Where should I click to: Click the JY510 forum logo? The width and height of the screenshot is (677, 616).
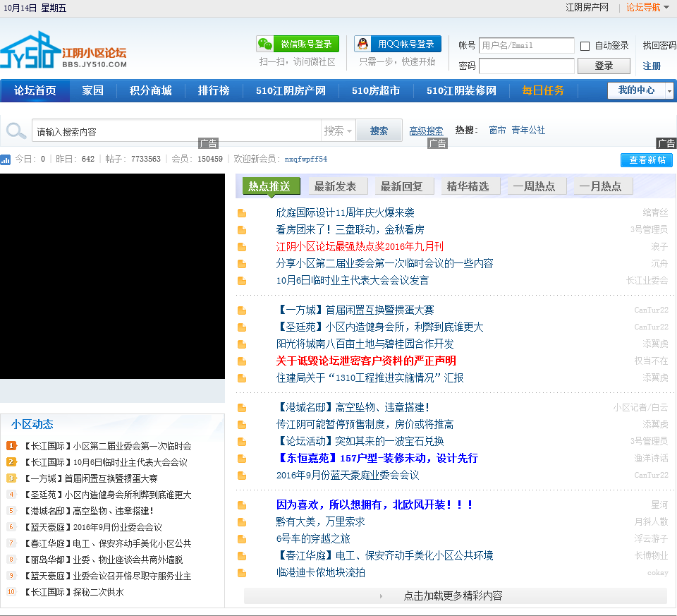coord(64,49)
